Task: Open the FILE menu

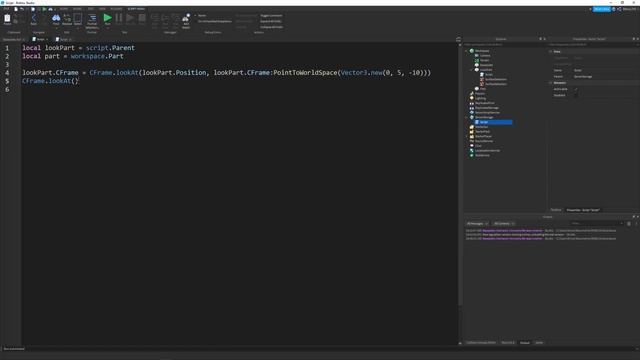Action: pos(7,9)
